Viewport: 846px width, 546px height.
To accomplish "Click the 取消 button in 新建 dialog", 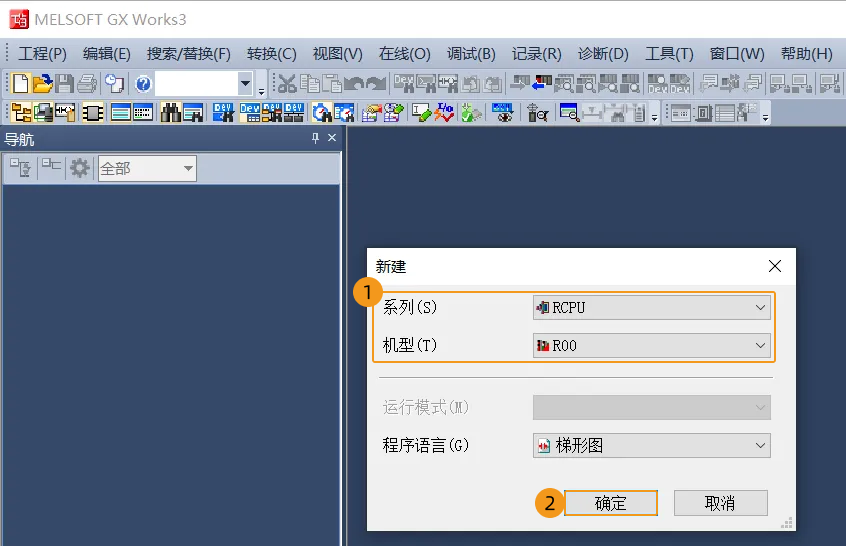I will click(720, 503).
